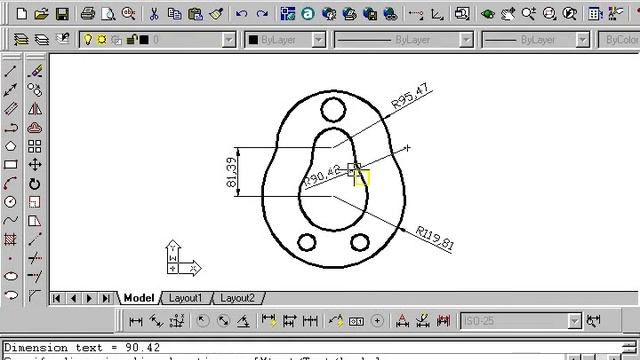640x360 pixels.
Task: Open a drawing file via folder icon
Action: point(41,14)
